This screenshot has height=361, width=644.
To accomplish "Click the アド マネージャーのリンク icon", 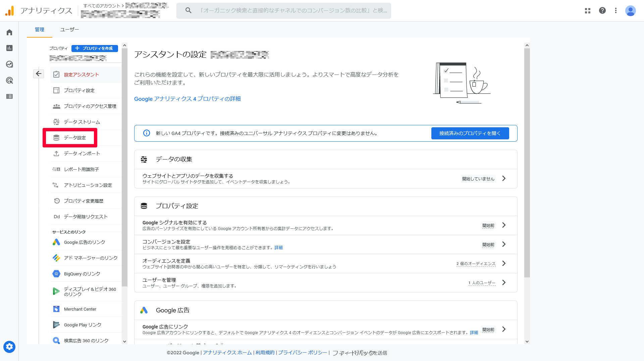I will click(56, 258).
